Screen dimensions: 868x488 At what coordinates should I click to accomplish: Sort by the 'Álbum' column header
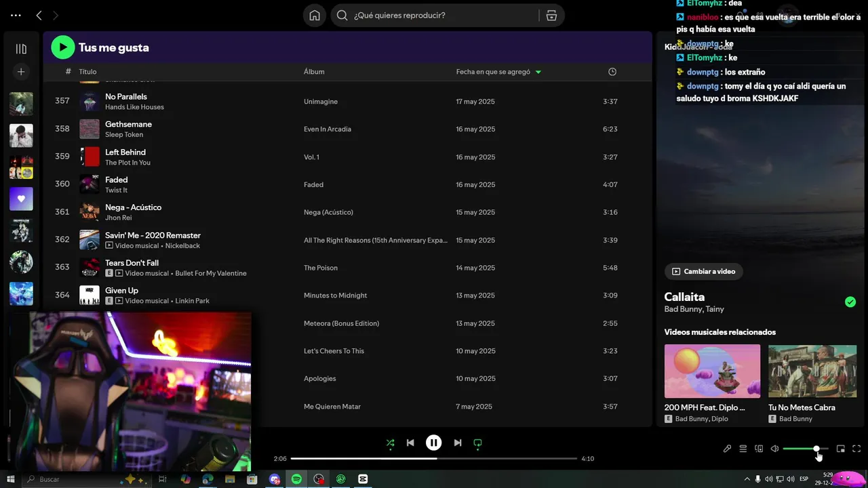(314, 71)
